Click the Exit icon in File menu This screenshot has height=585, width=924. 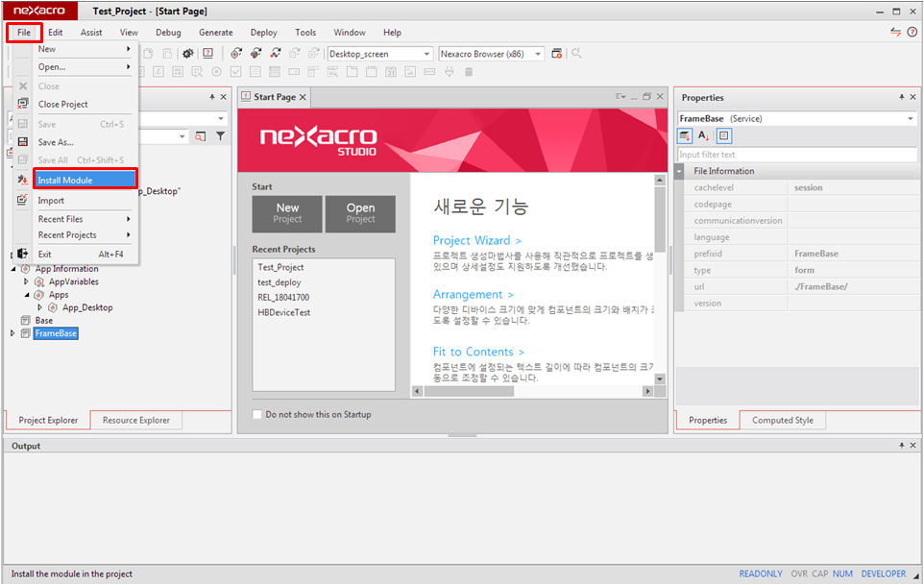22,254
